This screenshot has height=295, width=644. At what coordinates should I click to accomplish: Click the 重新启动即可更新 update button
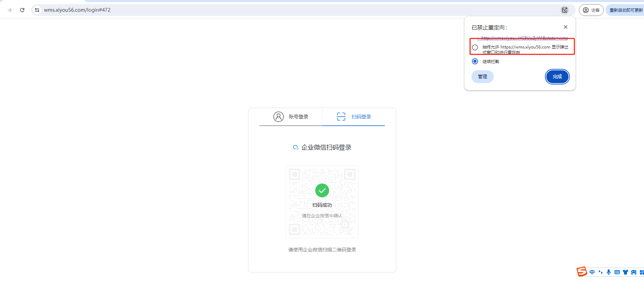626,10
